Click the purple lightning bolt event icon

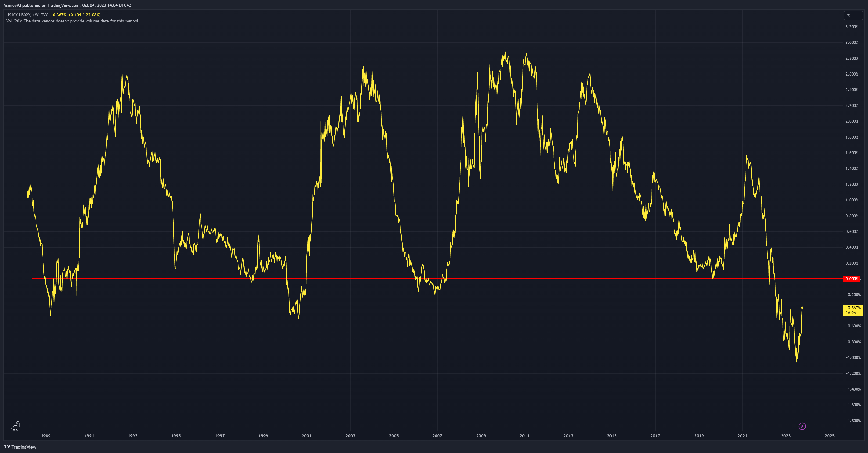802,426
